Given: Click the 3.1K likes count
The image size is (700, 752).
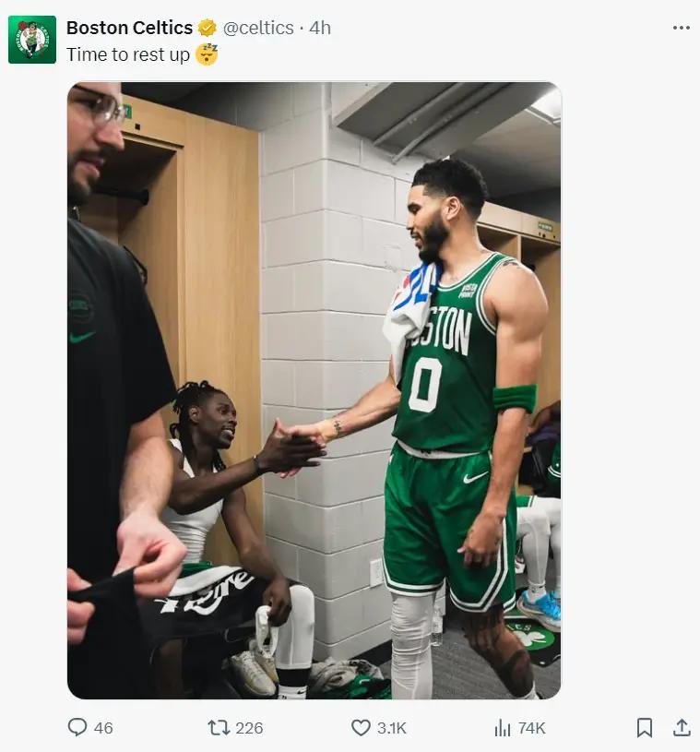Looking at the screenshot, I should [x=392, y=728].
